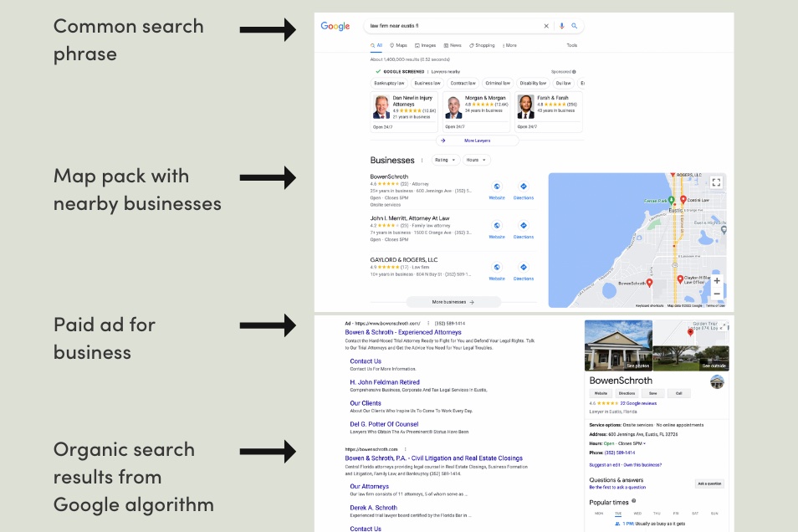Open the Del G. Potter Of Counsel link
The image size is (798, 532).
[384, 424]
